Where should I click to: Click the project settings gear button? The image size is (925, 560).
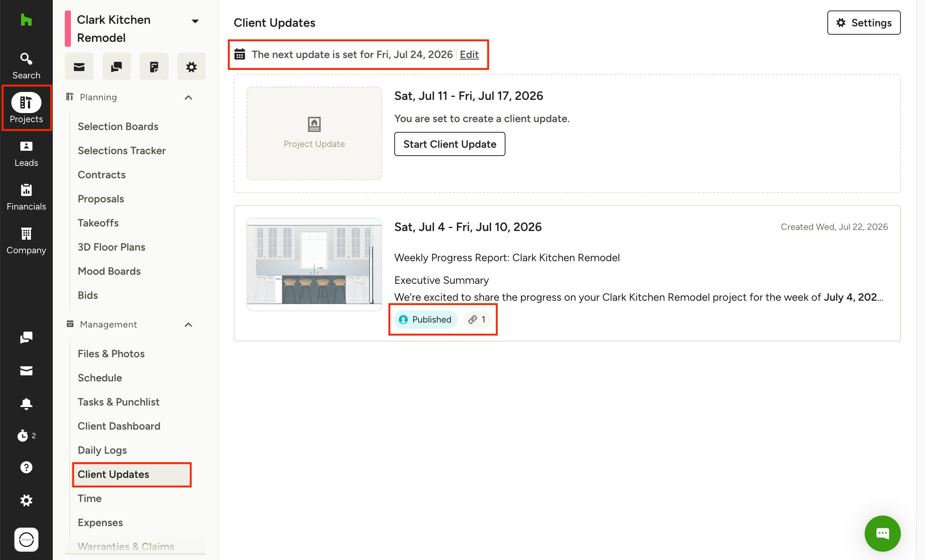pyautogui.click(x=191, y=67)
